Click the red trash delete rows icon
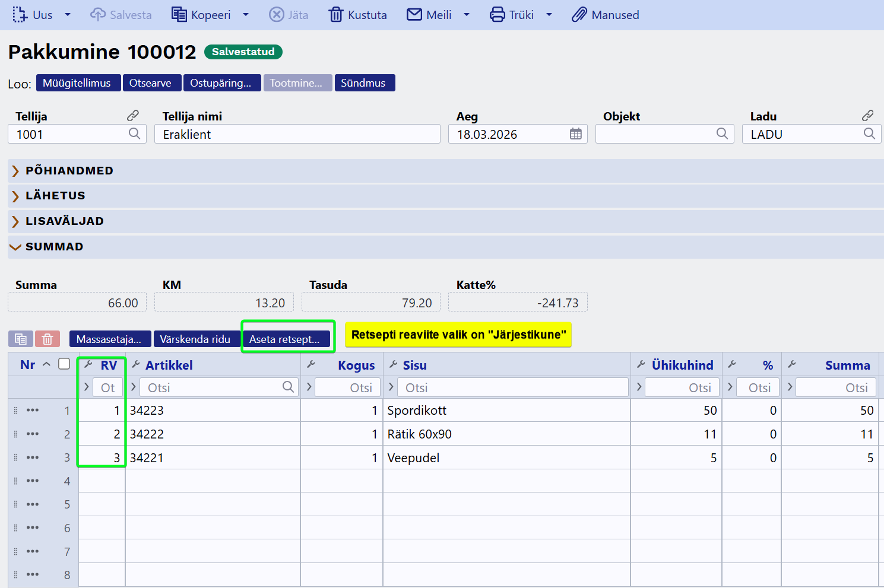The height and width of the screenshot is (588, 884). 47,339
